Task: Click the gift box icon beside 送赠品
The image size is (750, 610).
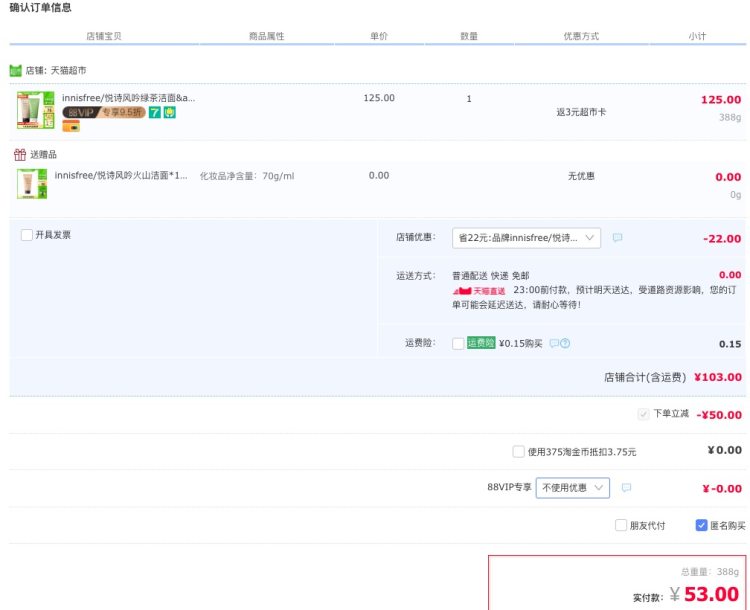Action: coord(20,155)
